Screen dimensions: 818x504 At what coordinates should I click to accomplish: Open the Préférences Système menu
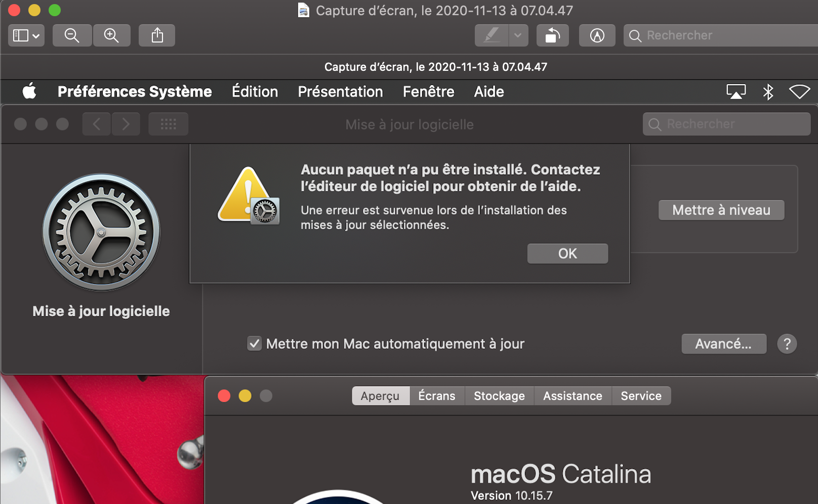[135, 92]
